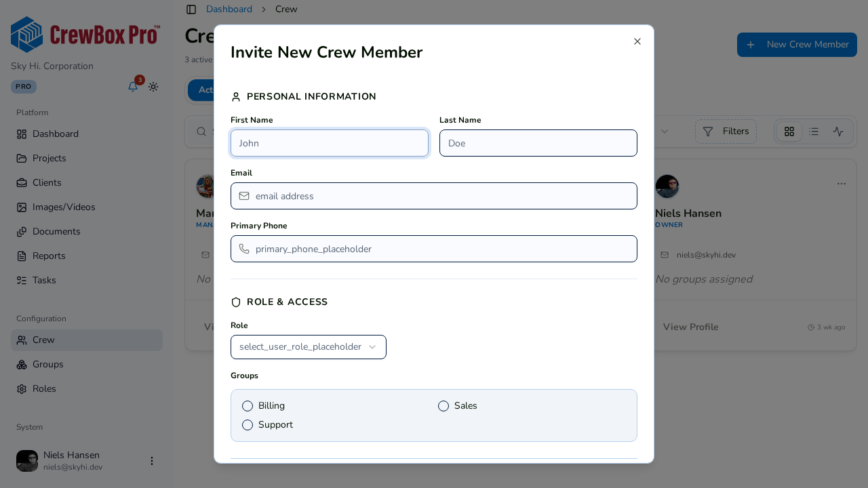
Task: Open the Role select dropdown
Action: (x=309, y=347)
